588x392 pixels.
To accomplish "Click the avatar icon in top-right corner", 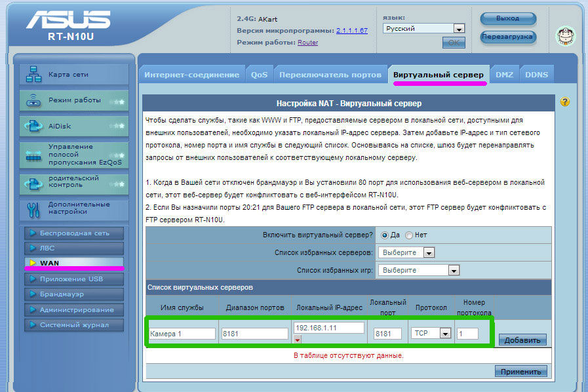I will pos(564,35).
